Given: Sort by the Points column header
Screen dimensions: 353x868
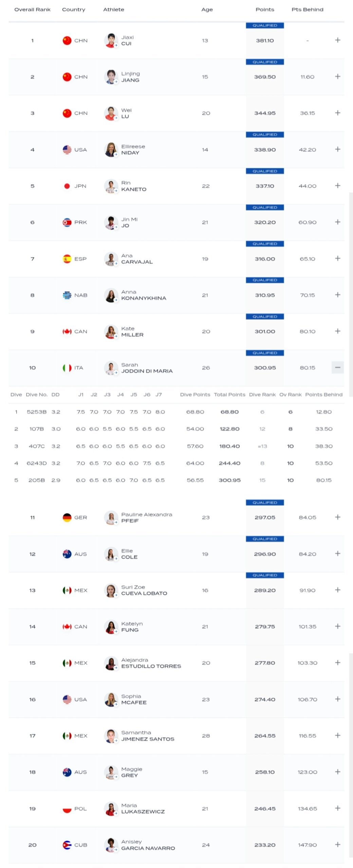Looking at the screenshot, I should [265, 9].
